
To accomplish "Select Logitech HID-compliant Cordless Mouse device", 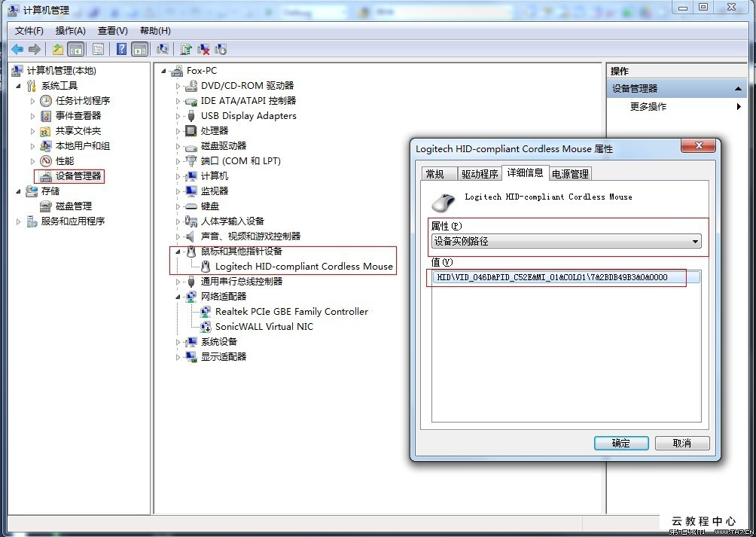I will point(303,267).
